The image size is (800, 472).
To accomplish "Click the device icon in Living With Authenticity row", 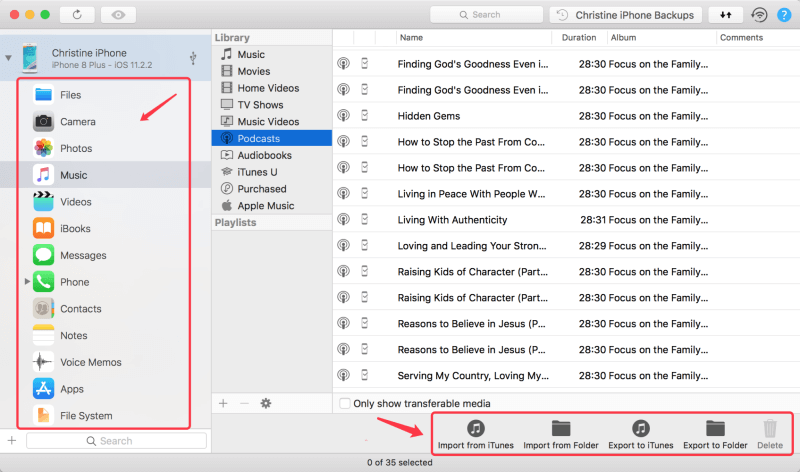I will point(364,219).
